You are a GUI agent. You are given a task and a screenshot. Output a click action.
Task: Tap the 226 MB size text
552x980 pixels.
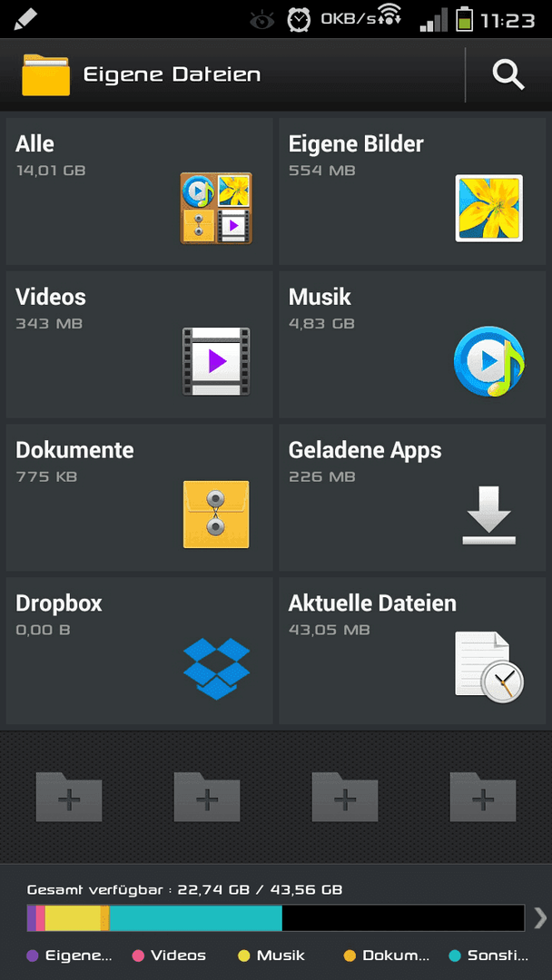coord(322,476)
